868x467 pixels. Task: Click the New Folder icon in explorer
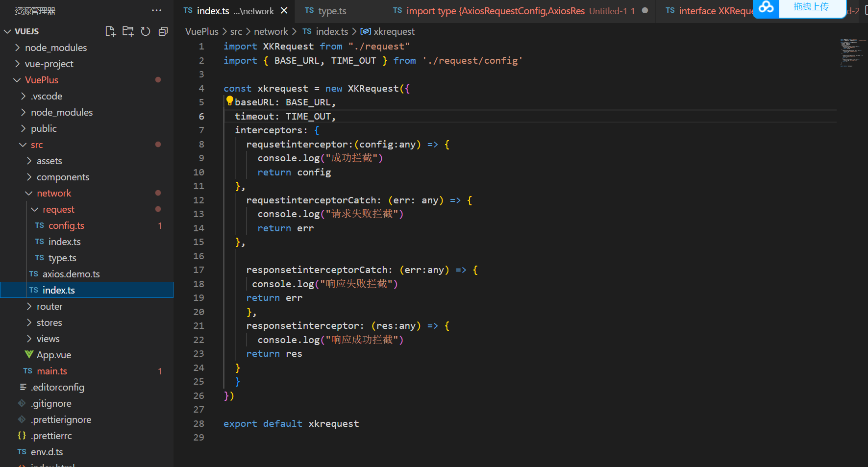click(128, 31)
